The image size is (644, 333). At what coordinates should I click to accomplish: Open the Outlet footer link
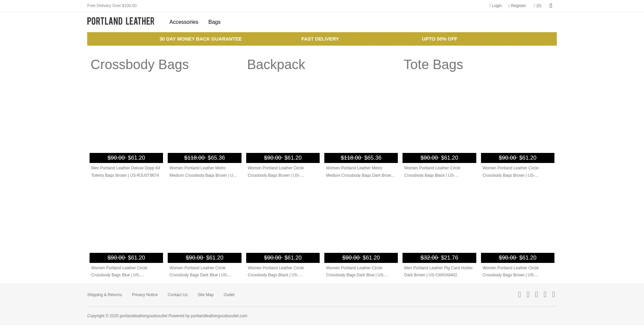229,295
